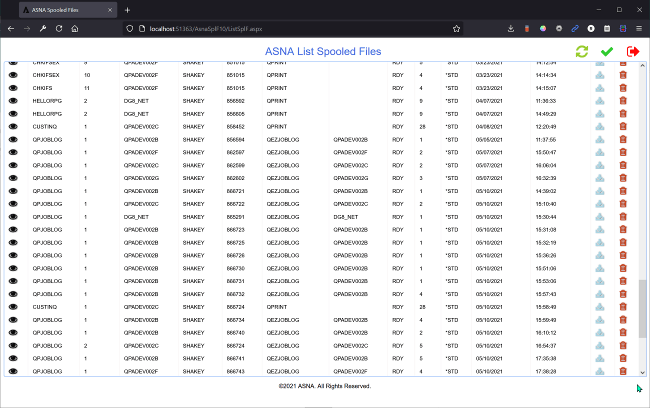Download the spooled file timestamped 11:36:33

coord(600,101)
